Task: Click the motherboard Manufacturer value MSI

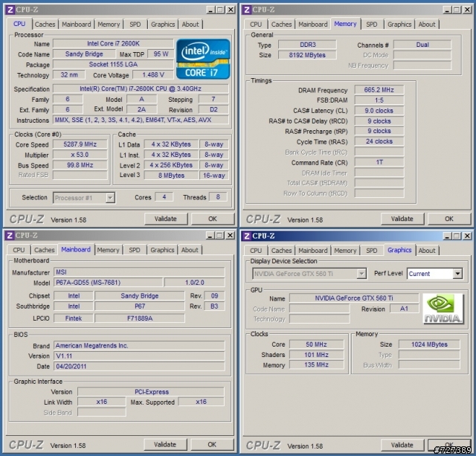Action: (139, 272)
